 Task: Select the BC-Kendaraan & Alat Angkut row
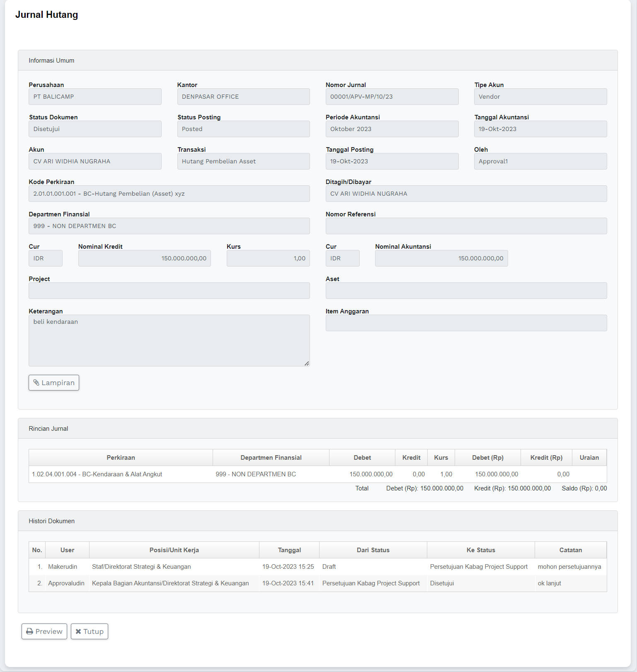[97, 474]
